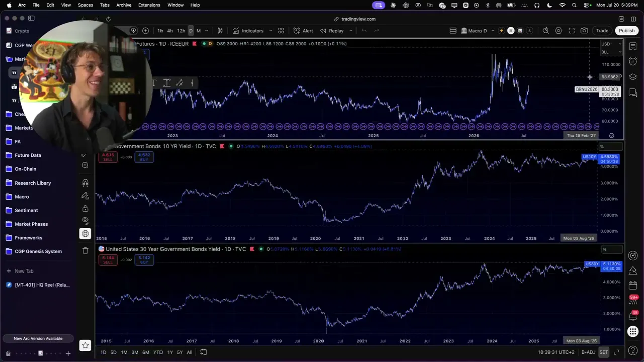Set date range to 1Y
The height and width of the screenshot is (362, 644).
[x=170, y=352]
